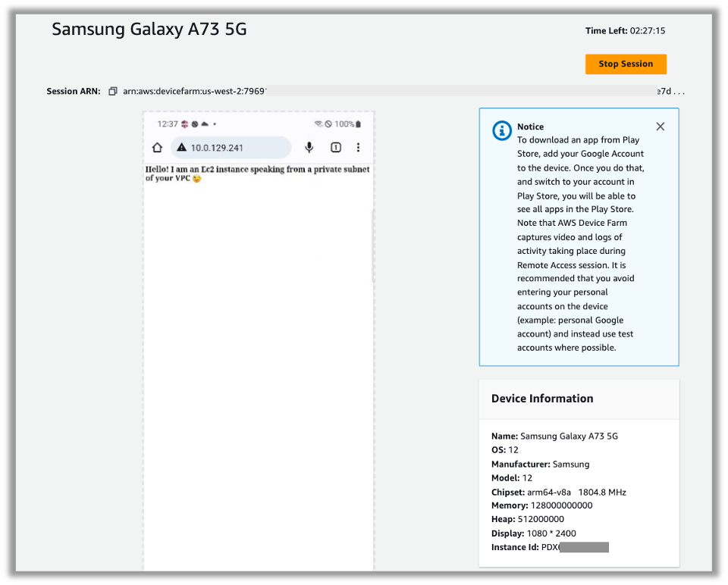Image resolution: width=728 pixels, height=585 pixels.
Task: Tap the 12:37 clock on the phone
Action: (x=167, y=124)
